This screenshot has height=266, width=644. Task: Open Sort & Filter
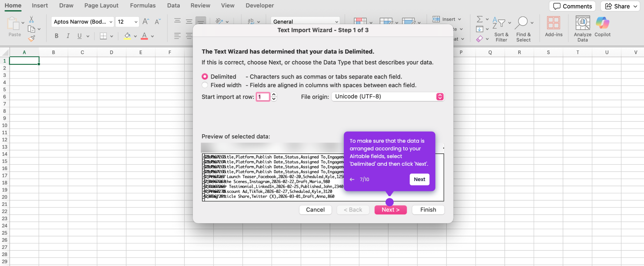point(501,29)
